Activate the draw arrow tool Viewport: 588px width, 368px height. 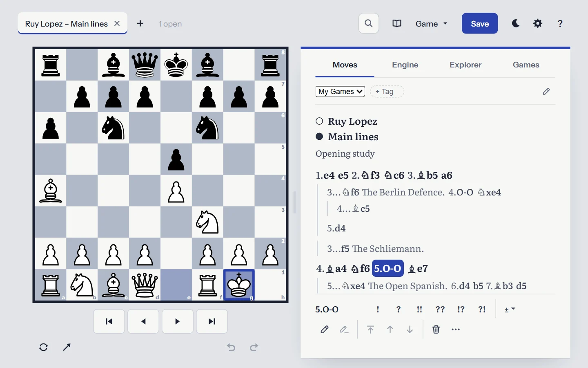coord(67,347)
